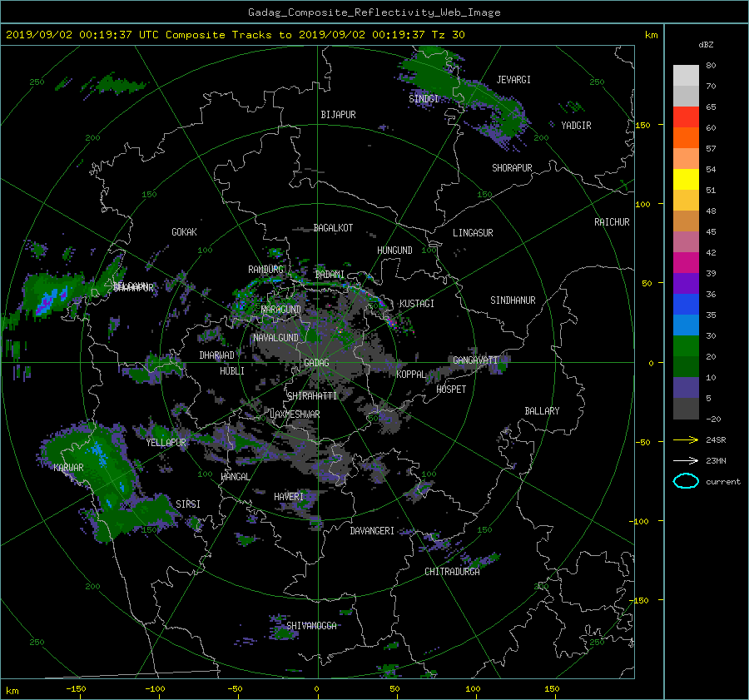Pick the green 20 dBZ swatch
Screen dimensions: 749x700
(x=686, y=345)
